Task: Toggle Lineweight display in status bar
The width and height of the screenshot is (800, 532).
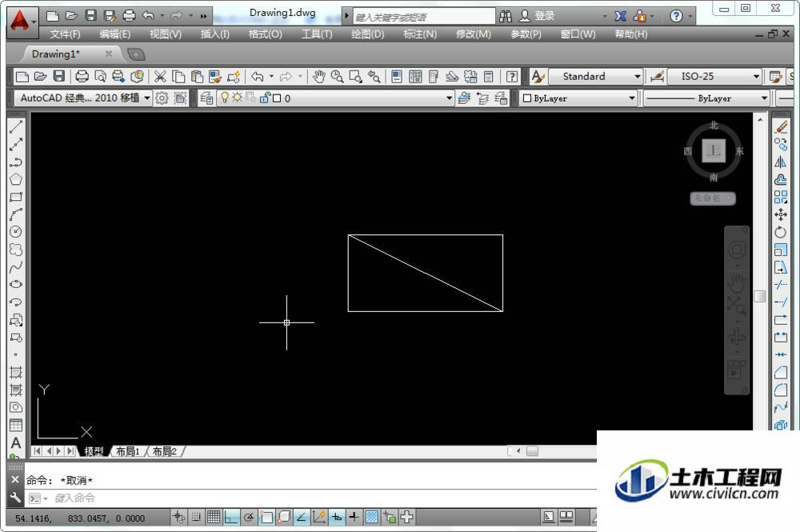Action: [354, 518]
